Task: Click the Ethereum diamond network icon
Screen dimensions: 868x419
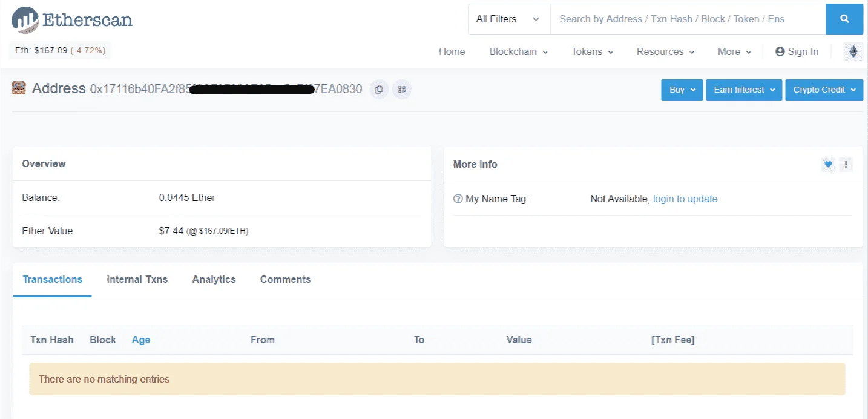Action: (x=853, y=51)
